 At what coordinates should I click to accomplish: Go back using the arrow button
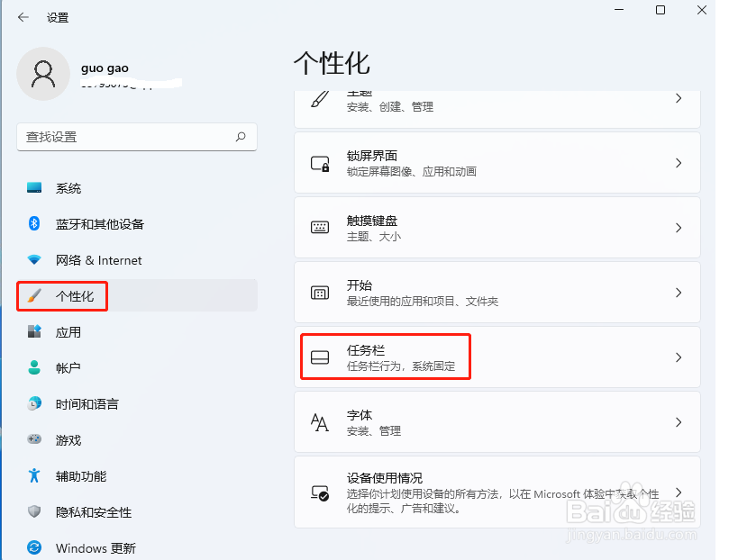tap(24, 16)
